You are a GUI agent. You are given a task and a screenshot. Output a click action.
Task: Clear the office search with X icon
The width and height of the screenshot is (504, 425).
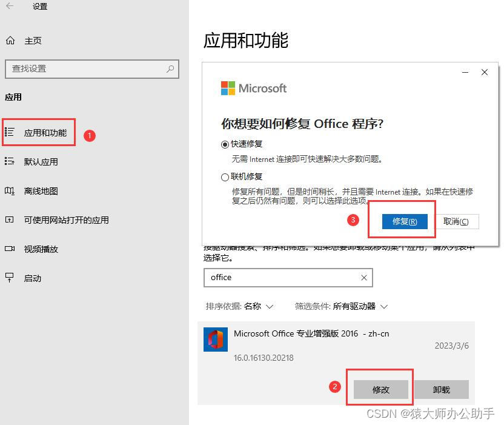(x=364, y=278)
